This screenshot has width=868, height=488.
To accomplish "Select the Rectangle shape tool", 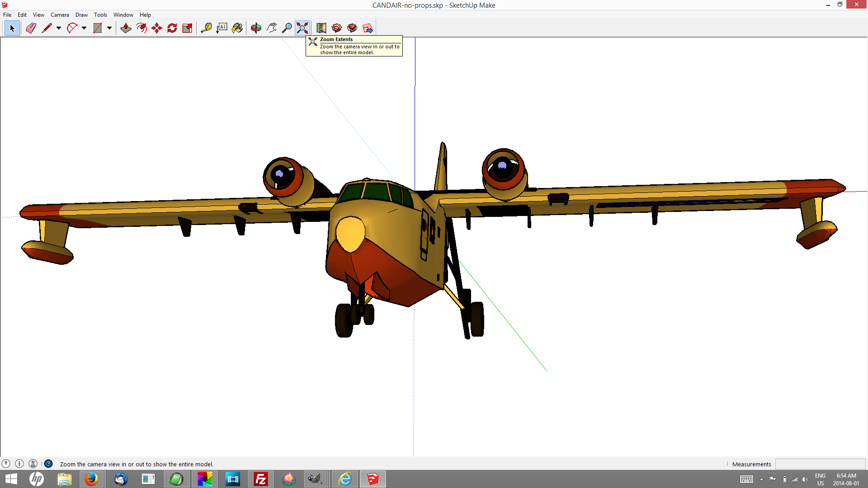I will (97, 28).
